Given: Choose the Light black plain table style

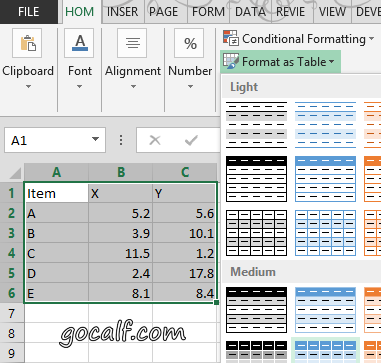Looking at the screenshot, I should coord(256,125).
